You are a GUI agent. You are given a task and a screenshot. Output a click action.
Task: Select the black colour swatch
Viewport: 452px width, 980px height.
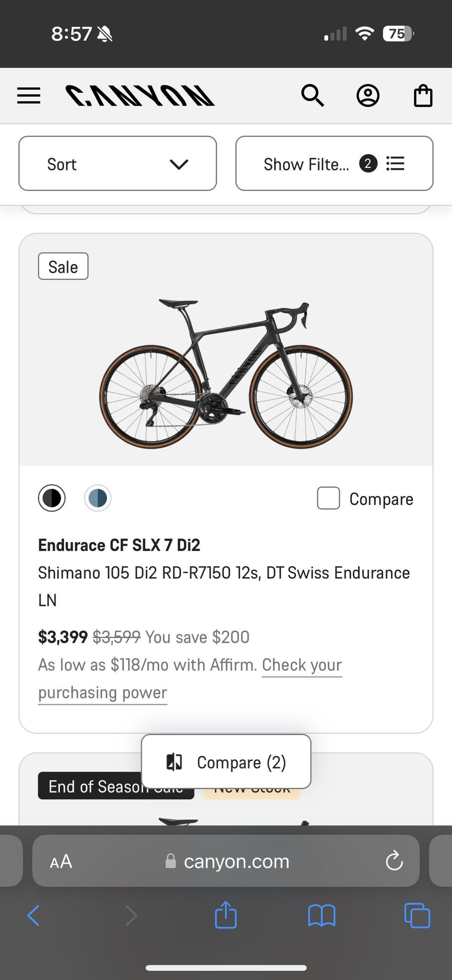click(x=52, y=498)
